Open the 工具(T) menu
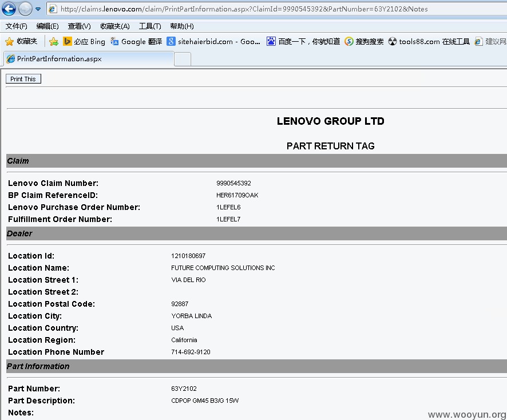Viewport: 507px width, 420px height. pyautogui.click(x=150, y=26)
